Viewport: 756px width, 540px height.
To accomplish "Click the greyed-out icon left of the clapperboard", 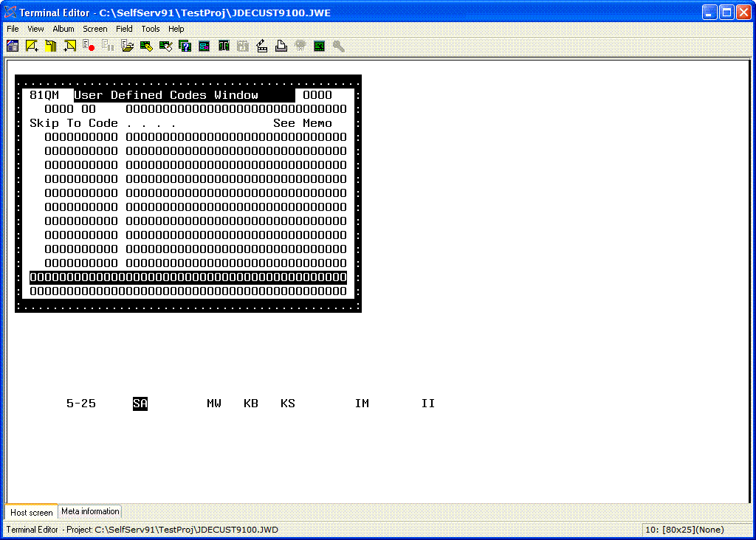I will point(242,46).
